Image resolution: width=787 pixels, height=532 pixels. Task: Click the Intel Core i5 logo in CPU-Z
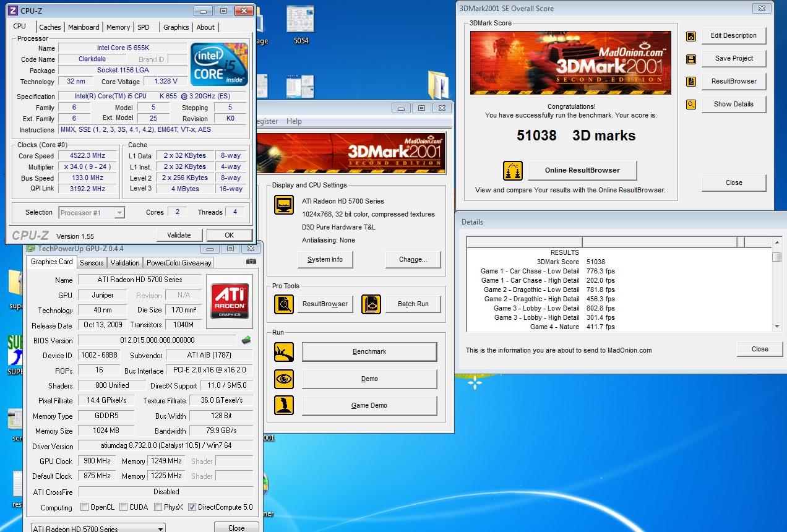219,64
